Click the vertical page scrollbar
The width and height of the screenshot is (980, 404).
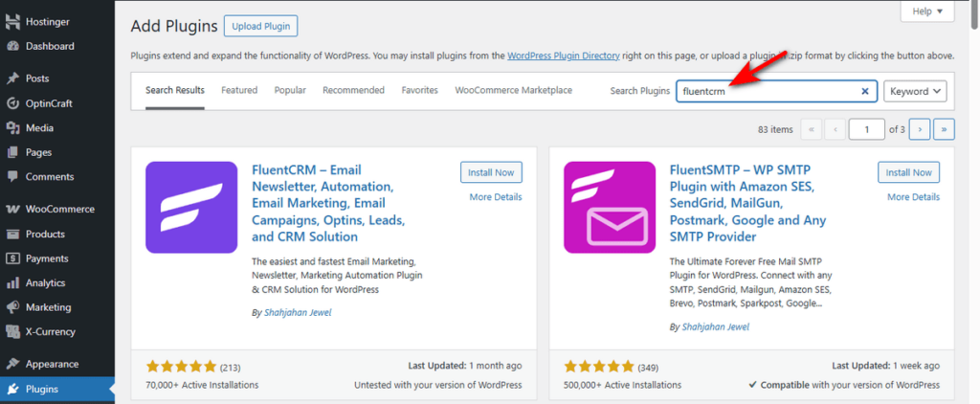pyautogui.click(x=975, y=15)
